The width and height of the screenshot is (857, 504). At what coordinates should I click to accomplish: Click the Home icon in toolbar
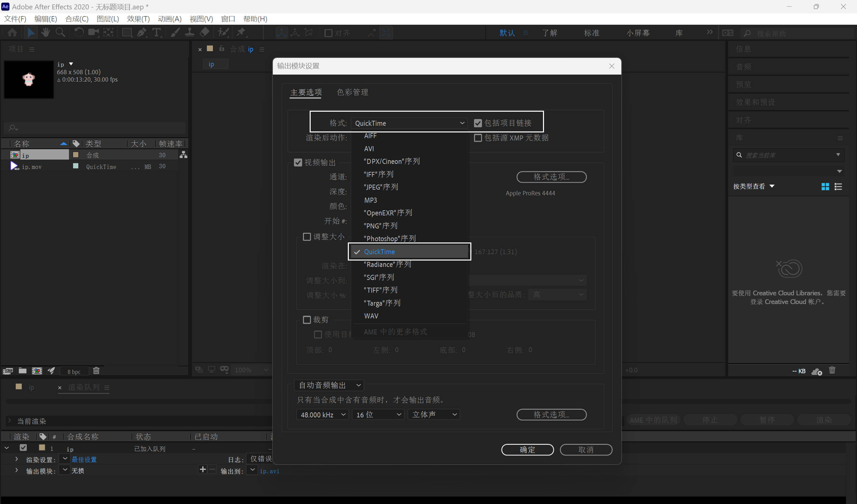coord(12,33)
